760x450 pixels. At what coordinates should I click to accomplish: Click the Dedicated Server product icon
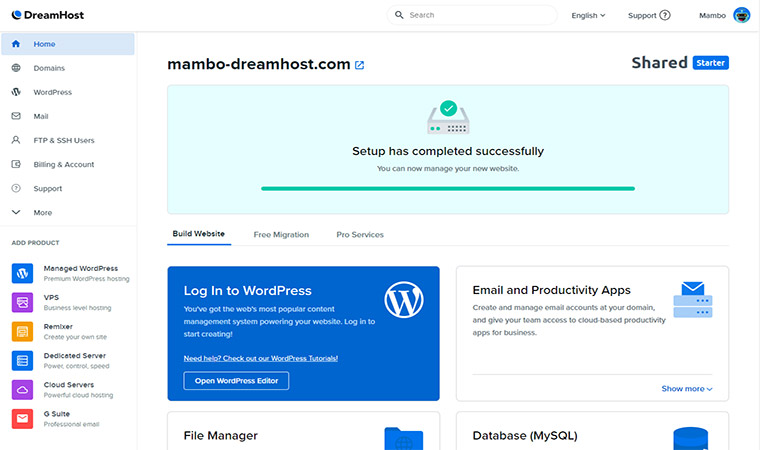pos(22,361)
